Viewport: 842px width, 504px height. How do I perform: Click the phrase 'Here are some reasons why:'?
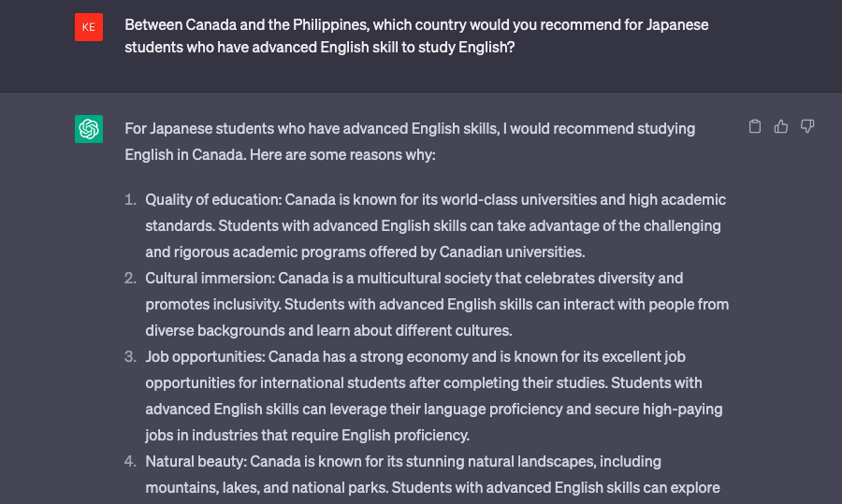[342, 154]
